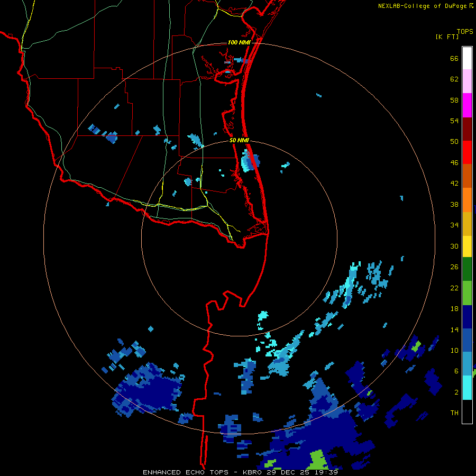
Task: Select the medium blue legend swatch
Action: (x=467, y=340)
